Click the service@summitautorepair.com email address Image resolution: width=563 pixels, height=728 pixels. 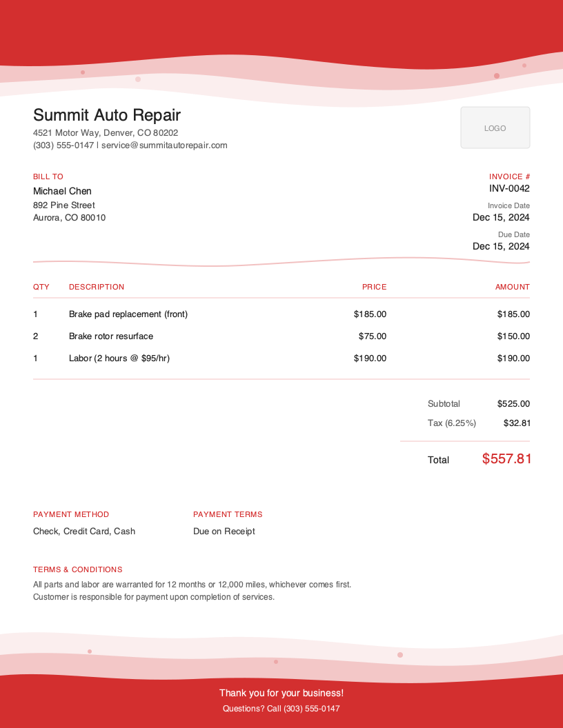point(164,145)
